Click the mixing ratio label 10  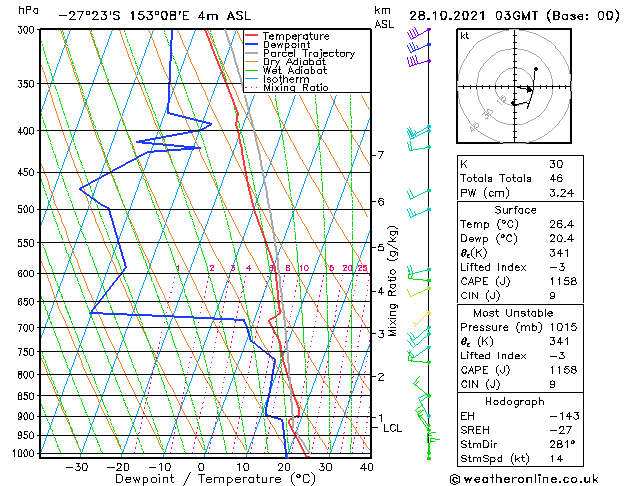[x=304, y=268]
